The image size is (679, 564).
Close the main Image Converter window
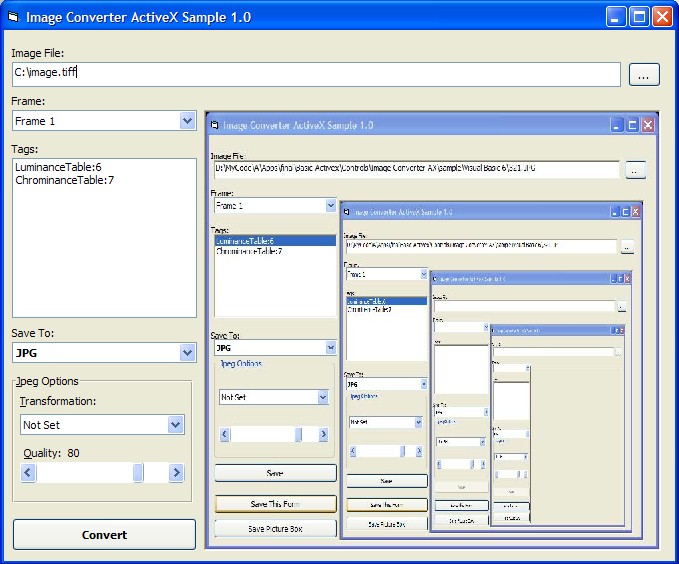[663, 17]
